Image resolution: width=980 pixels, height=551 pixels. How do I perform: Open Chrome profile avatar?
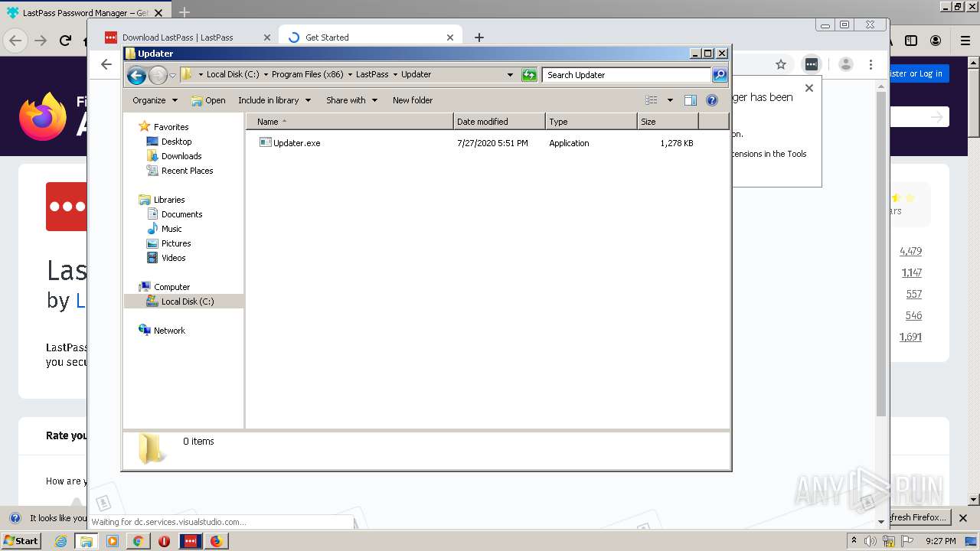coord(845,65)
